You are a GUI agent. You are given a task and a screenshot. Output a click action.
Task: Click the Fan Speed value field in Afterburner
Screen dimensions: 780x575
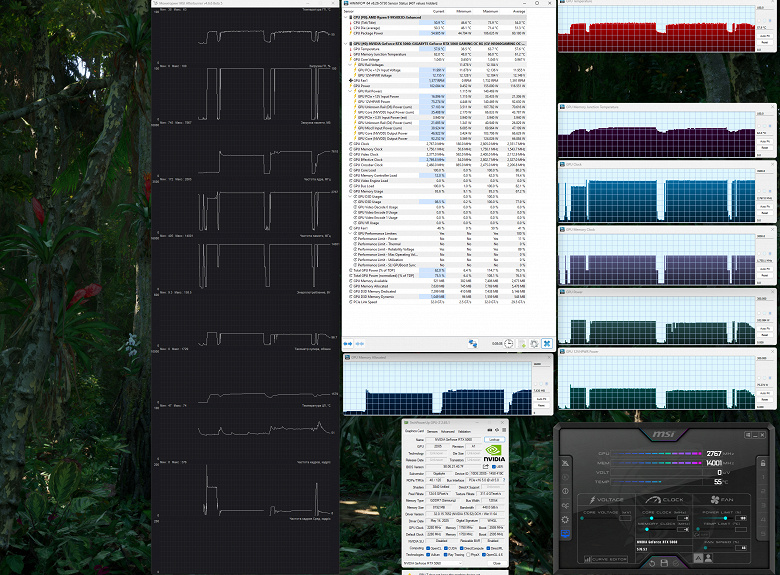(x=741, y=548)
